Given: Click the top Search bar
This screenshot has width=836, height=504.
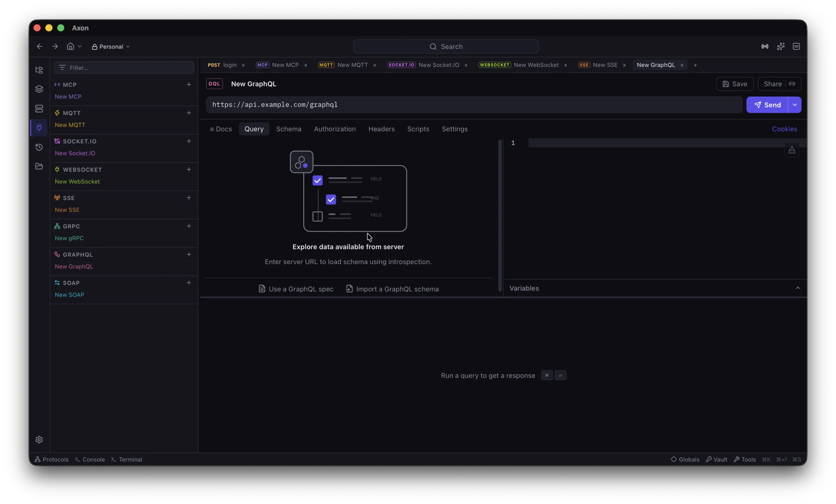Looking at the screenshot, I should pyautogui.click(x=446, y=46).
